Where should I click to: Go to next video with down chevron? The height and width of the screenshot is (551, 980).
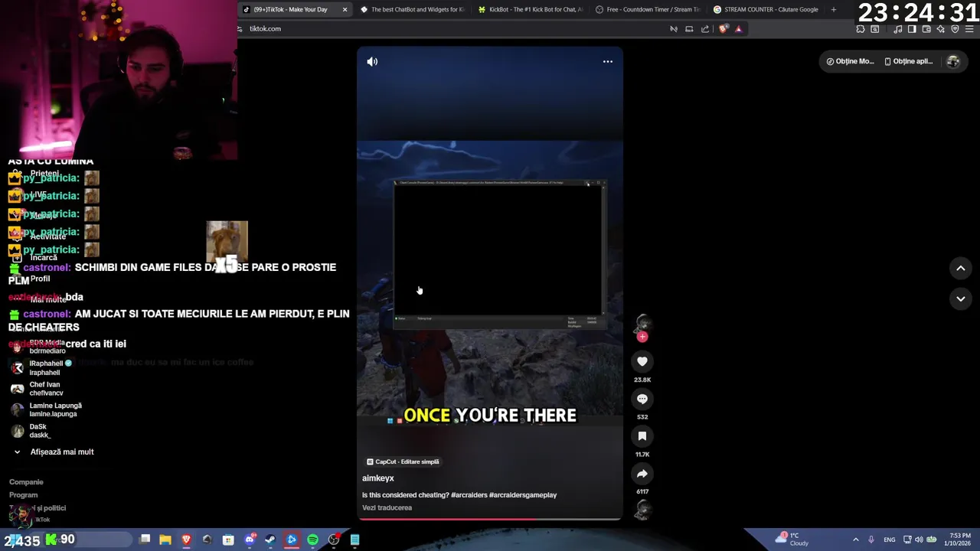pos(961,298)
